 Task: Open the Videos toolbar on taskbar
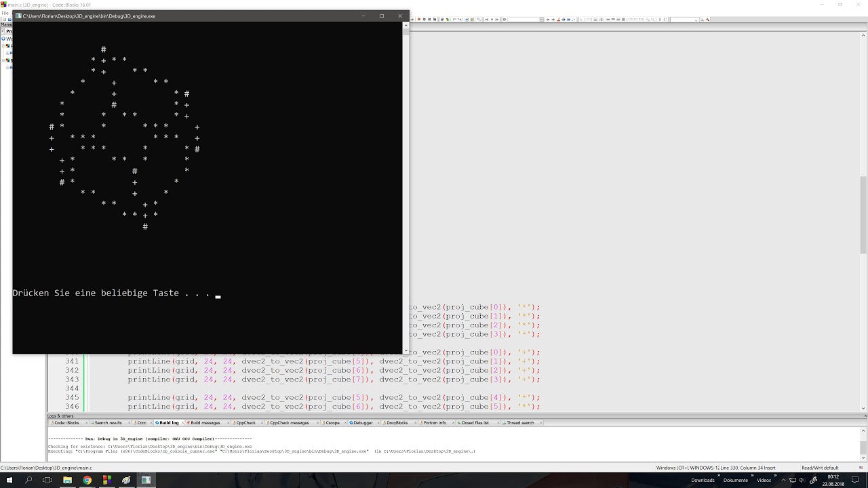[x=764, y=481]
